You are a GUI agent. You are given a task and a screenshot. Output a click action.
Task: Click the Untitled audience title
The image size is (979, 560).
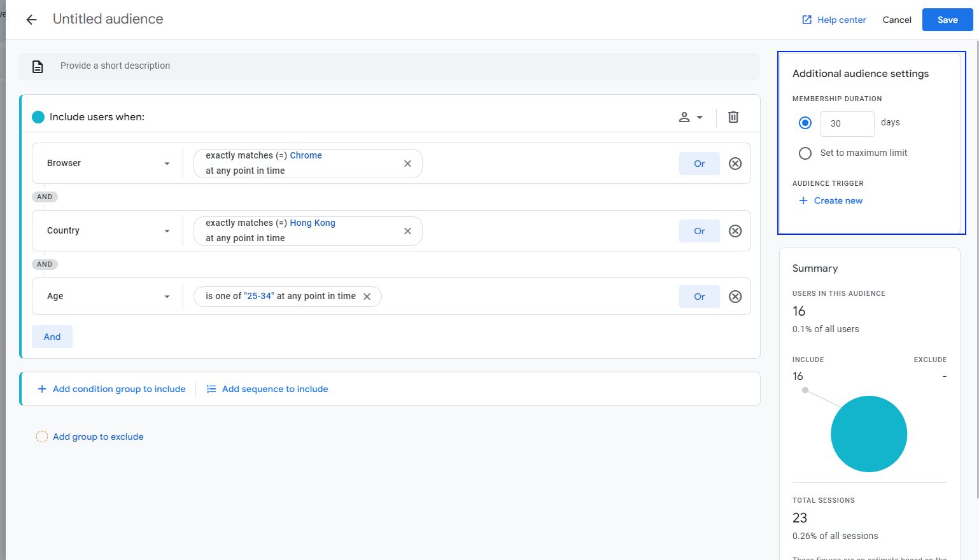(108, 19)
